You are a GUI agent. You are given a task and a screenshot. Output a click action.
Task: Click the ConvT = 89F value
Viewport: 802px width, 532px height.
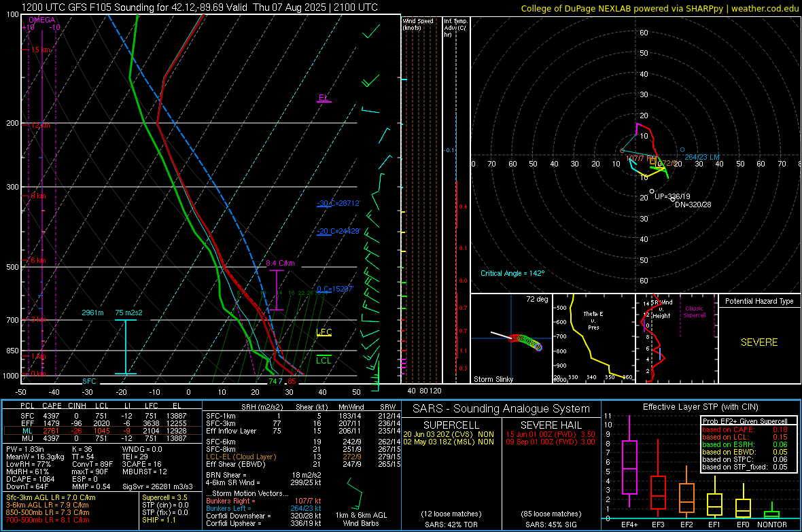pyautogui.click(x=92, y=464)
